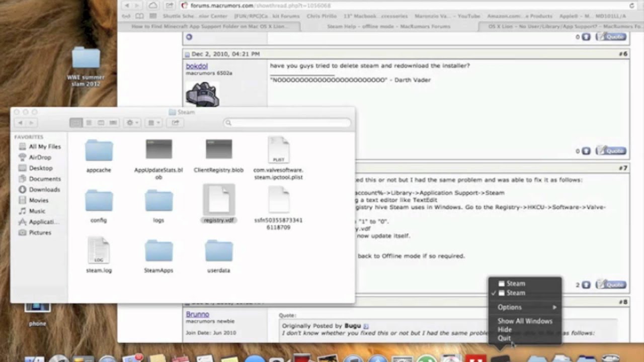Open Downloads in Finder sidebar
Viewport: 644px width, 362px height.
(39, 190)
